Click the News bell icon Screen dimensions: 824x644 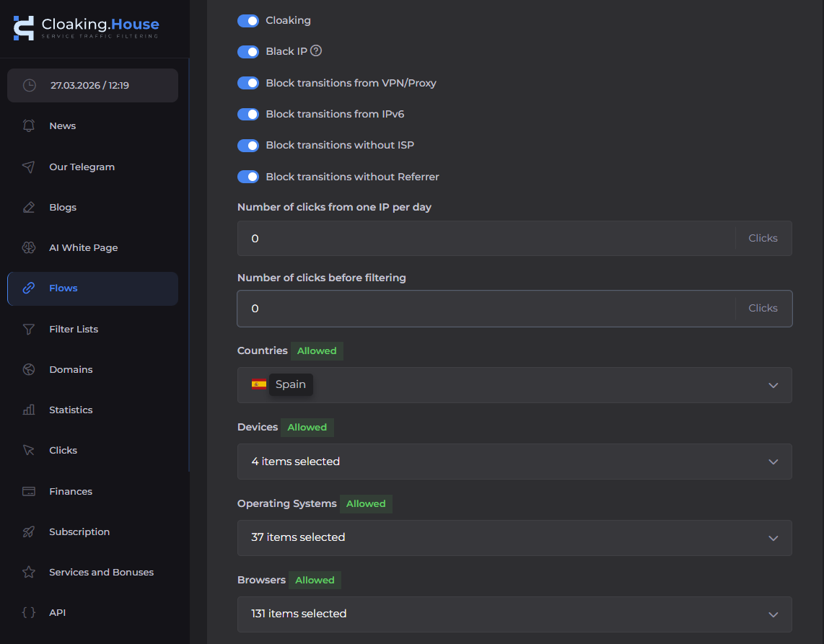[x=29, y=125]
